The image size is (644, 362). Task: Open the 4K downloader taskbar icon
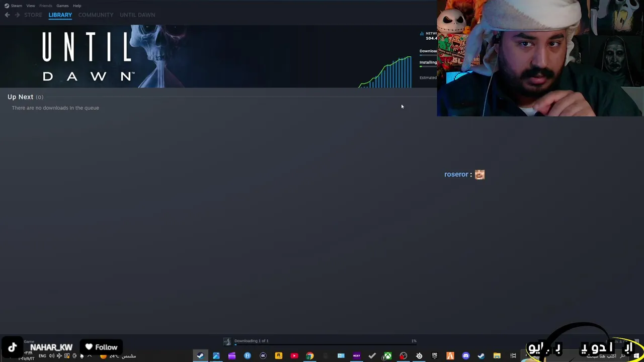tap(263, 356)
